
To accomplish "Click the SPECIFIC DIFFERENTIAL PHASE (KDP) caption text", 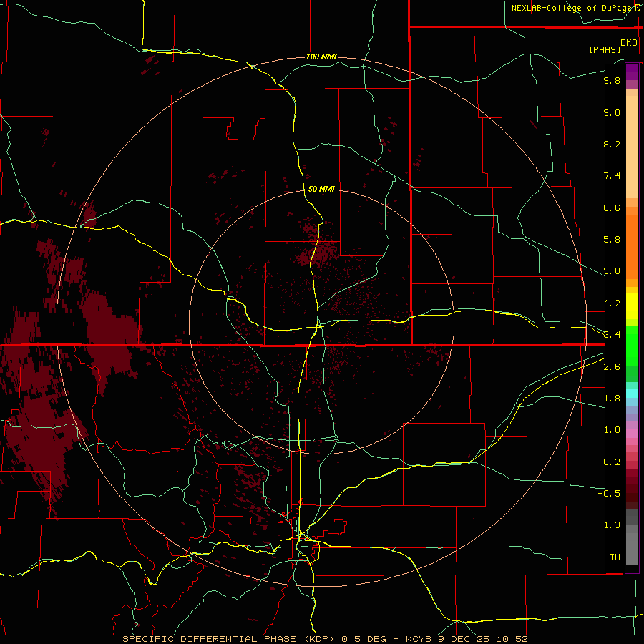I will click(230, 639).
